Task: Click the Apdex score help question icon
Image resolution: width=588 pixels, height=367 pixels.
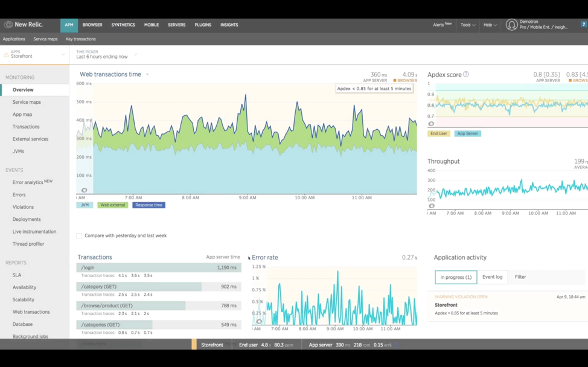Action: pyautogui.click(x=465, y=74)
